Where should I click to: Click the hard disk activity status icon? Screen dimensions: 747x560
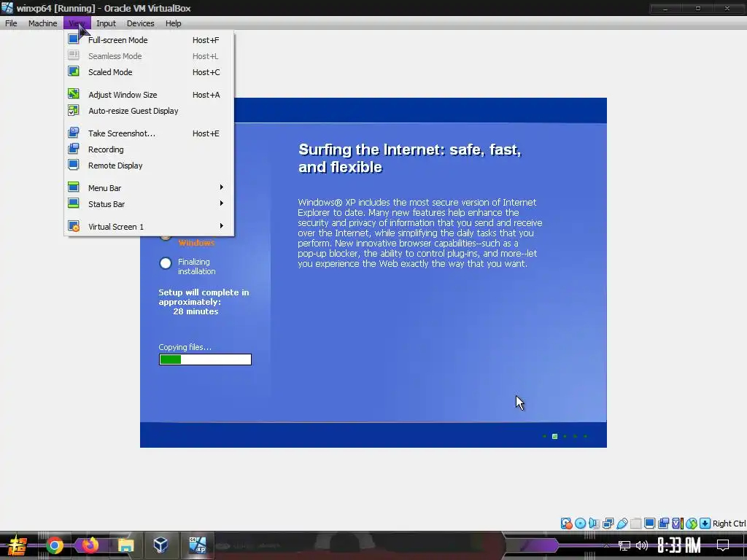point(566,524)
